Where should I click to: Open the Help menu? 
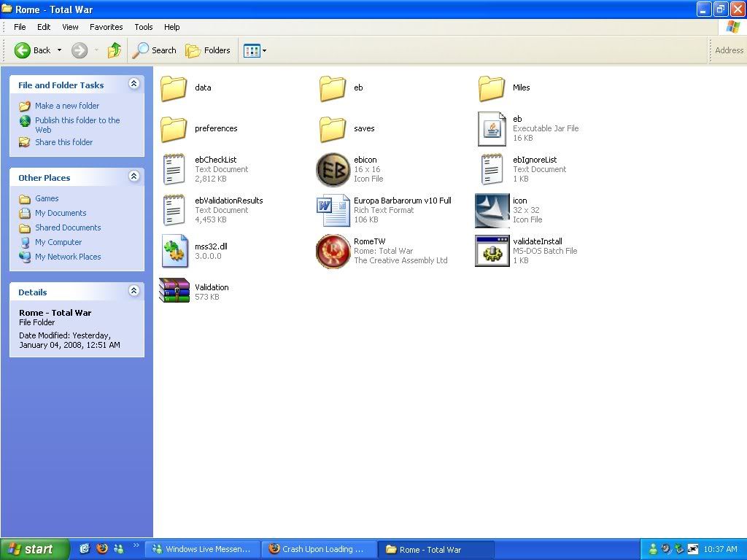(172, 27)
